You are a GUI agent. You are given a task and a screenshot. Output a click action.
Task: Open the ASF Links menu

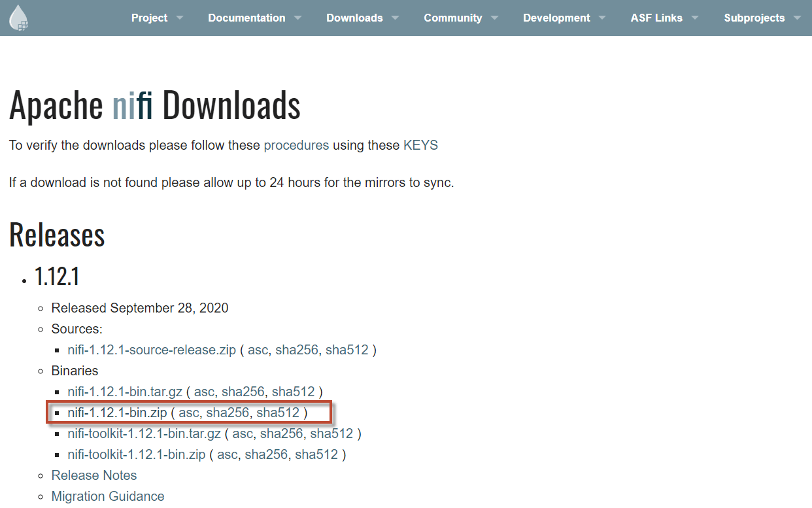656,18
